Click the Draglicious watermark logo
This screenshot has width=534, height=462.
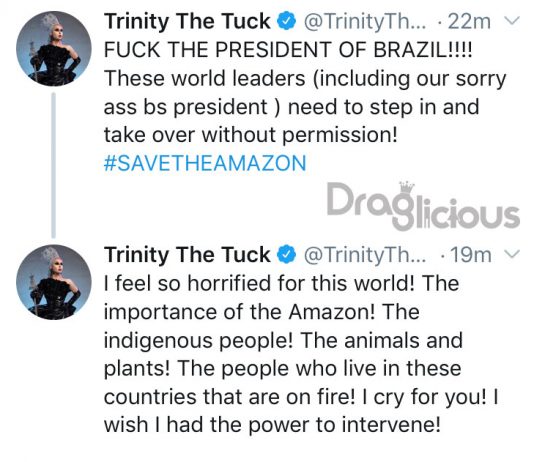click(423, 206)
